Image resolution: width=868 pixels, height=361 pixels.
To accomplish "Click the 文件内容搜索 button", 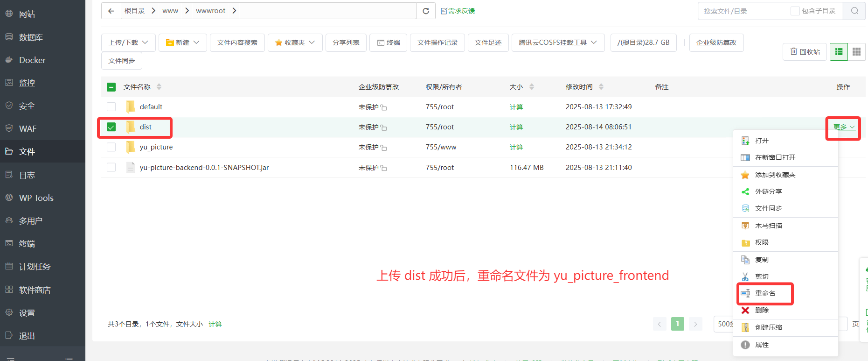I will point(237,42).
